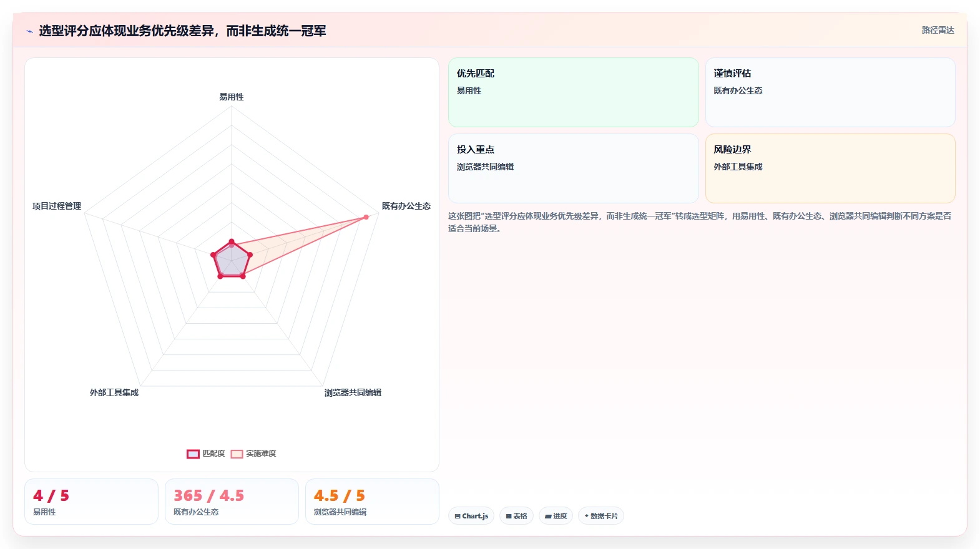Click the 外部工具集成 radar axis label
Viewport: 980px width, 549px height.
[x=114, y=392]
